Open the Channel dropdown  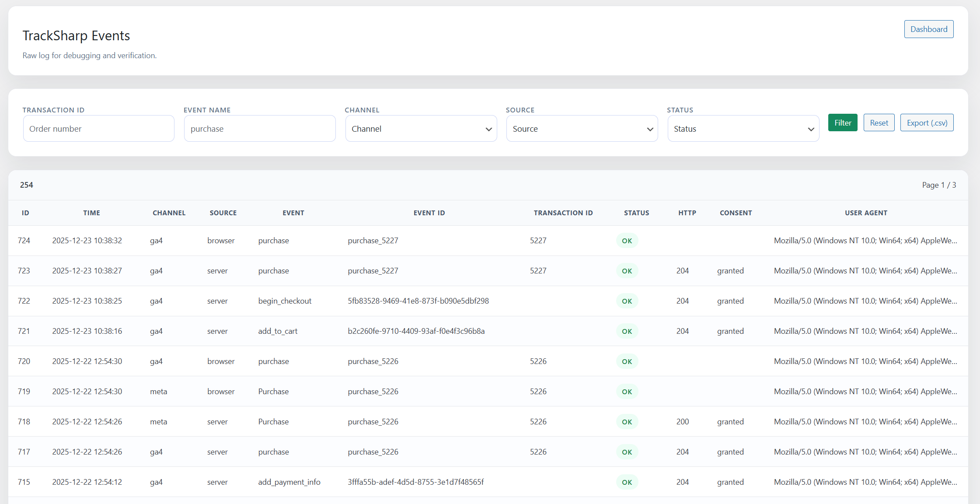[x=421, y=128]
